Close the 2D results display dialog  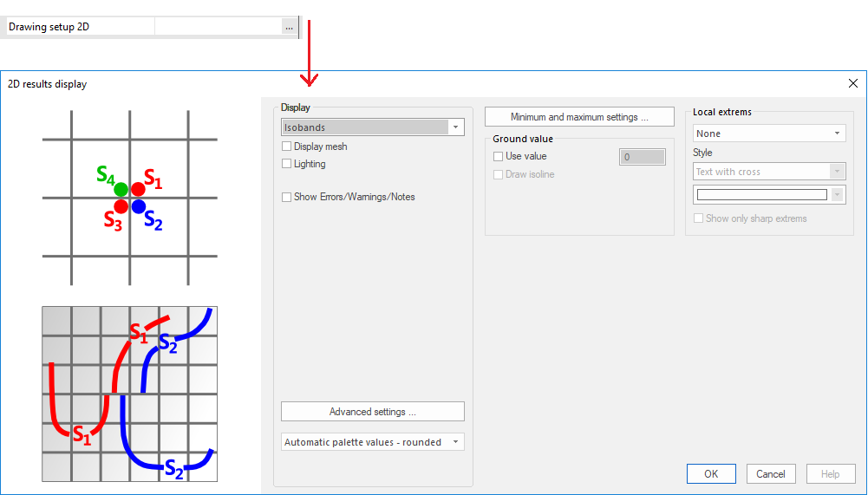click(x=852, y=84)
